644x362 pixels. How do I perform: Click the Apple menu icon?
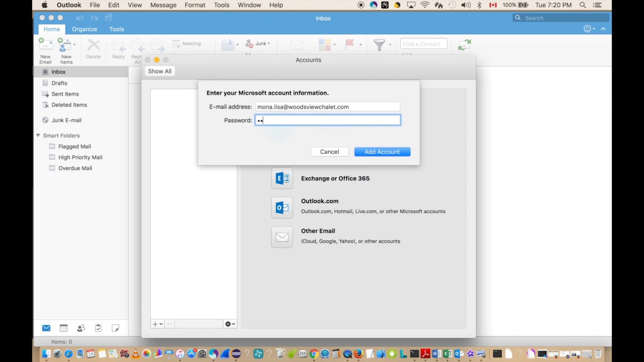pyautogui.click(x=44, y=5)
